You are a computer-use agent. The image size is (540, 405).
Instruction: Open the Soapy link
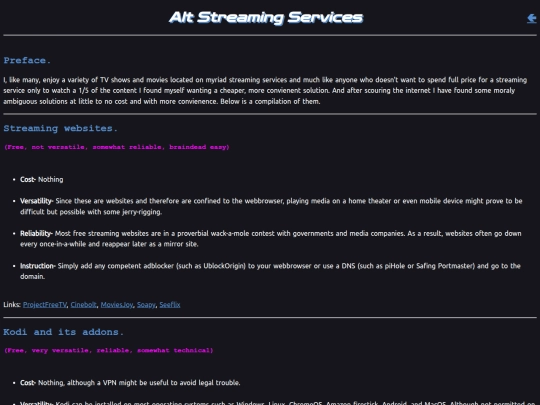(x=146, y=305)
